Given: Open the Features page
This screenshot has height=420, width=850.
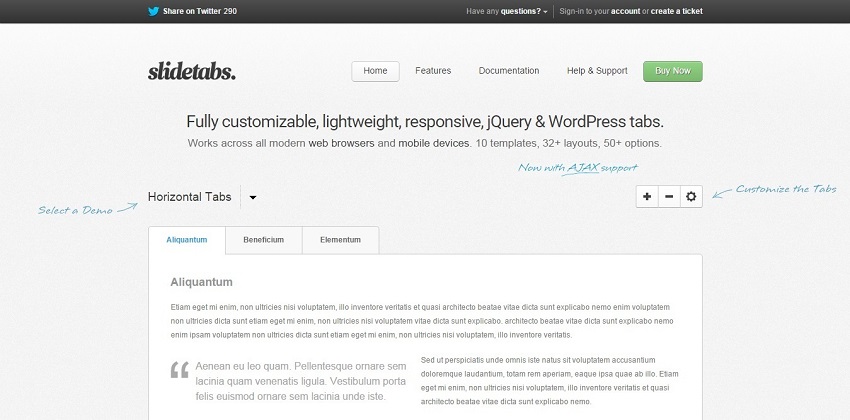Looking at the screenshot, I should pyautogui.click(x=433, y=71).
